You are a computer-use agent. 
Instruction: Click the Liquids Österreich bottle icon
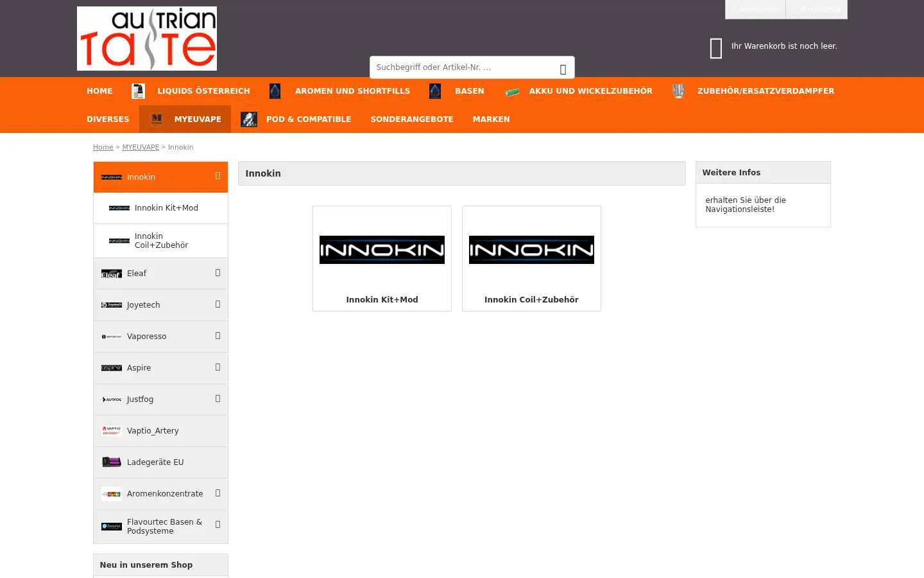(138, 91)
